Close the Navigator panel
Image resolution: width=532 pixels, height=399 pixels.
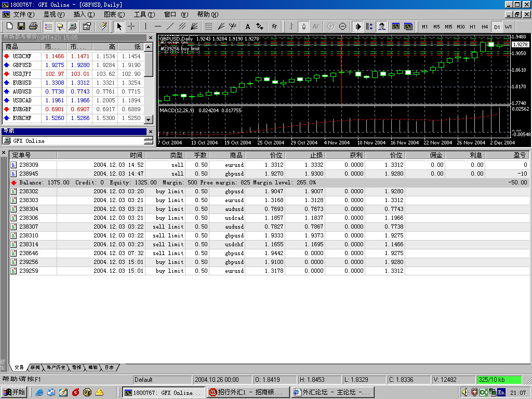(x=151, y=131)
